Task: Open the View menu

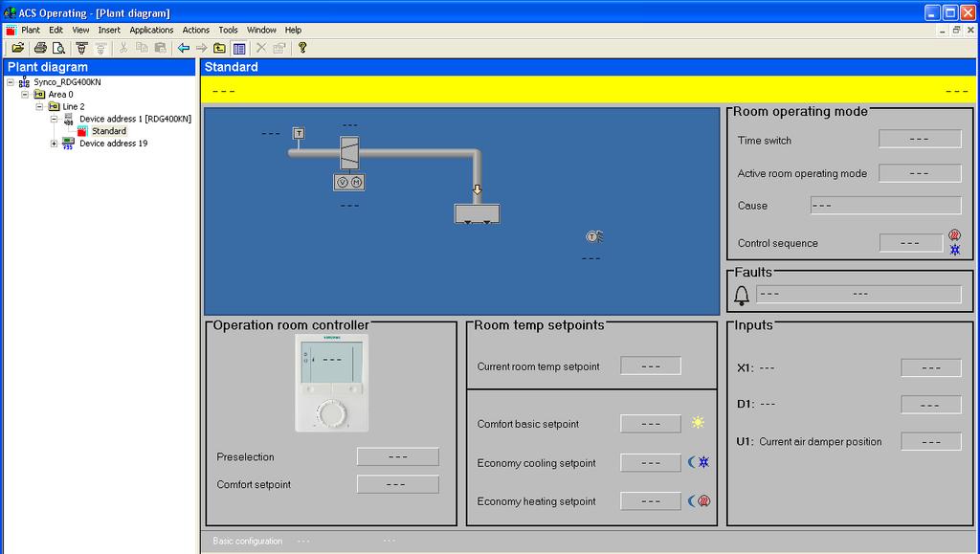Action: click(80, 30)
